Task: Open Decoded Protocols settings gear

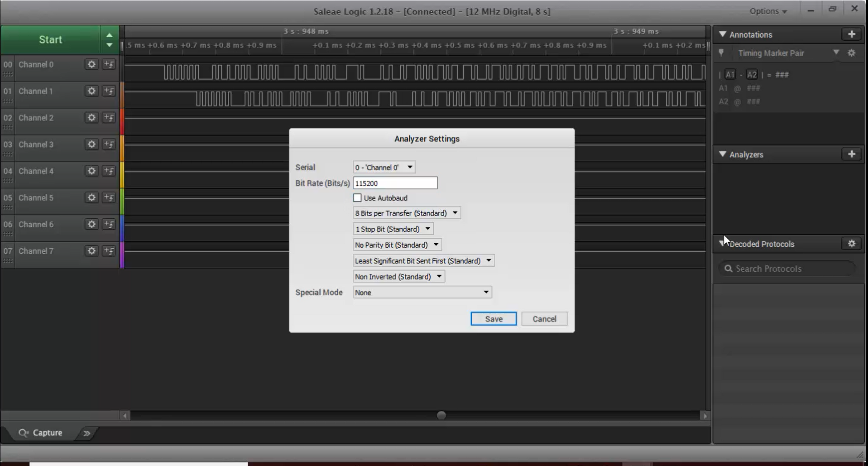Action: [x=851, y=244]
